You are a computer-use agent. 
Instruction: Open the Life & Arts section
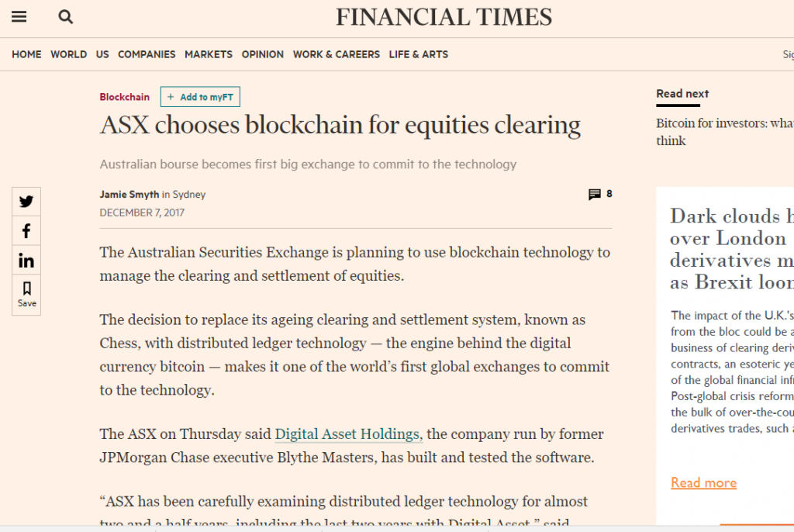point(419,54)
